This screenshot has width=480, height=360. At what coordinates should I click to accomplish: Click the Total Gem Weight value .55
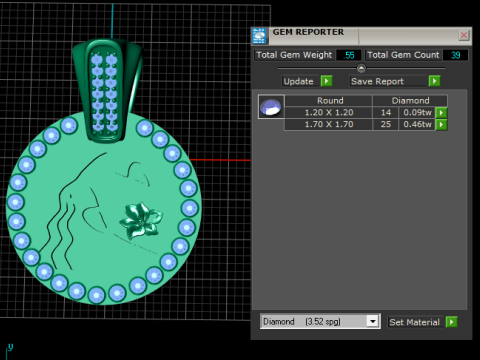tap(349, 55)
